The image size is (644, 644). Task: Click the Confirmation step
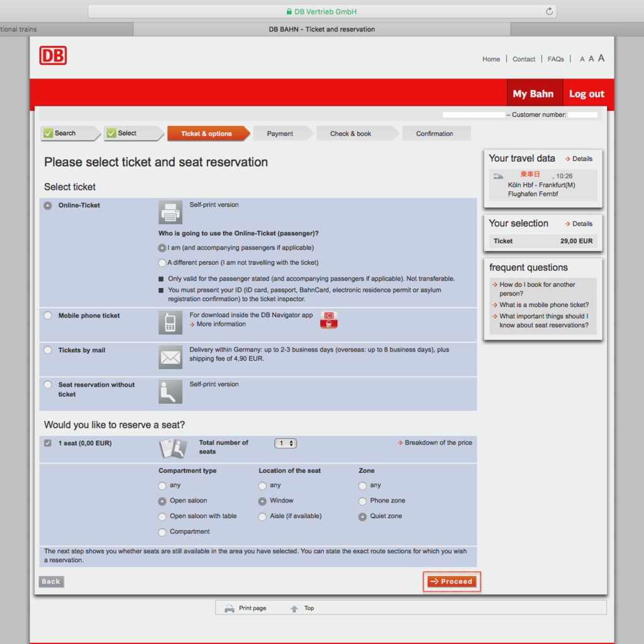click(x=436, y=133)
